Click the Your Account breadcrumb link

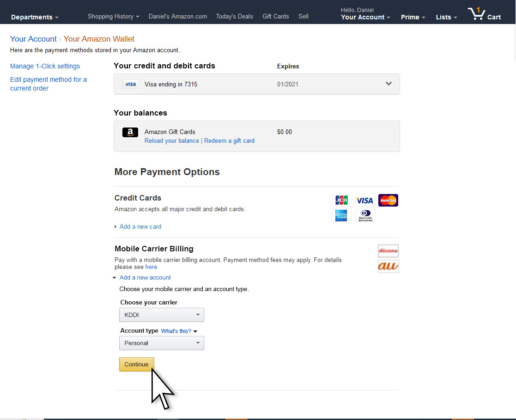(33, 39)
